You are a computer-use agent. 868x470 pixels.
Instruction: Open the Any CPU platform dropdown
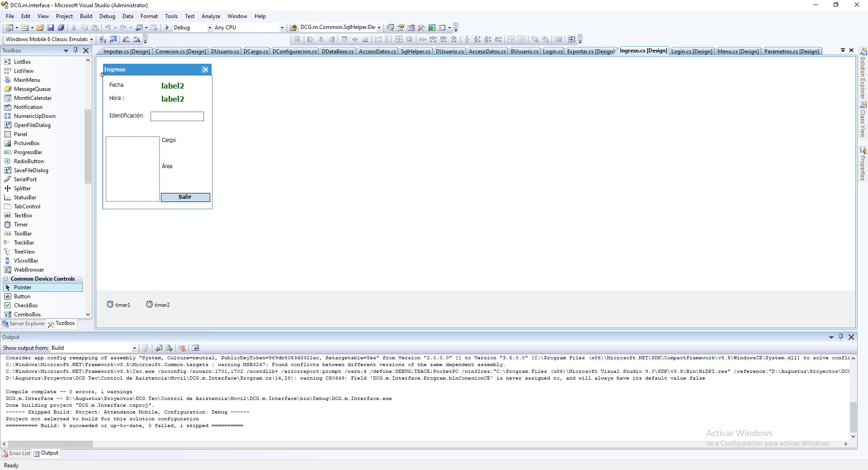coord(282,28)
